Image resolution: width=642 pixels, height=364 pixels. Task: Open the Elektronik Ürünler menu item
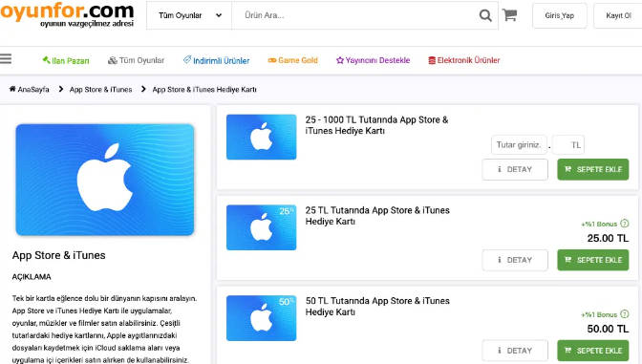(464, 60)
